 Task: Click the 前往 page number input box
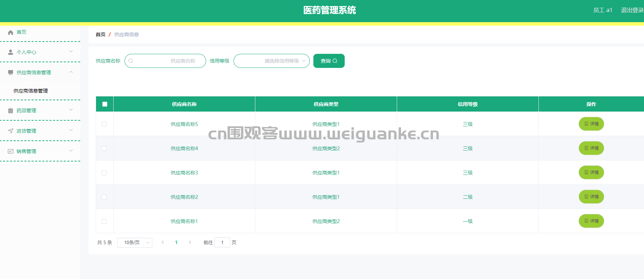coord(222,242)
